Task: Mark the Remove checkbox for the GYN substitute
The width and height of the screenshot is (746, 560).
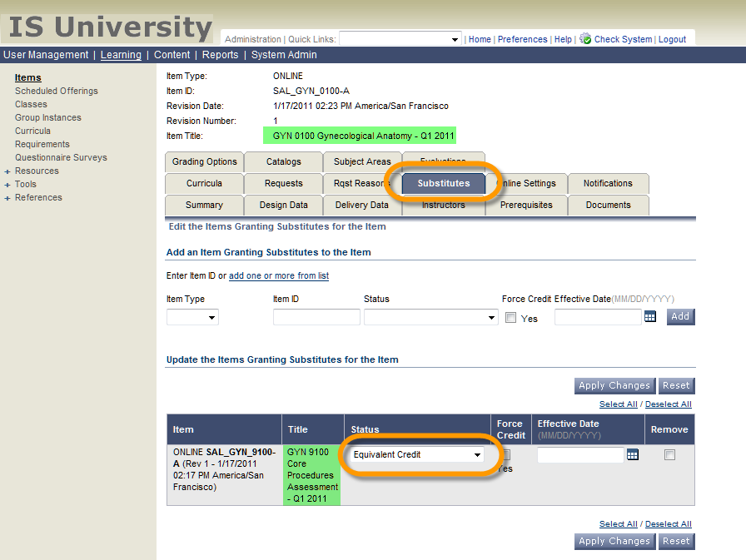Action: point(669,454)
